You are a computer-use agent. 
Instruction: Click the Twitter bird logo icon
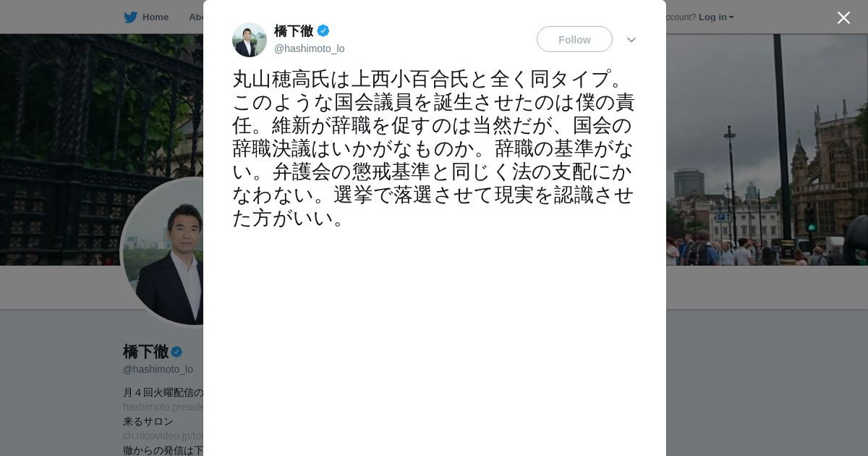pyautogui.click(x=130, y=17)
